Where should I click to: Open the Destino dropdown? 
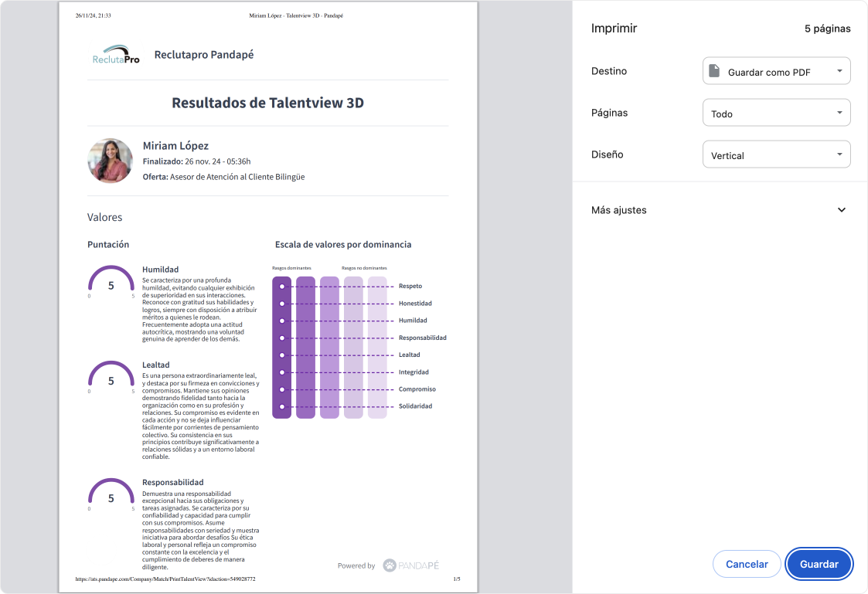click(776, 71)
